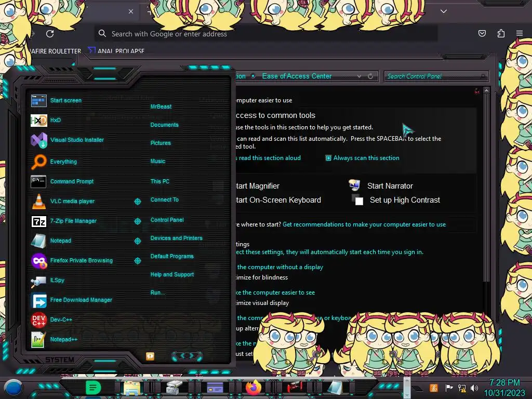Open Help and Support from Start menu
The width and height of the screenshot is (532, 399).
tap(172, 274)
